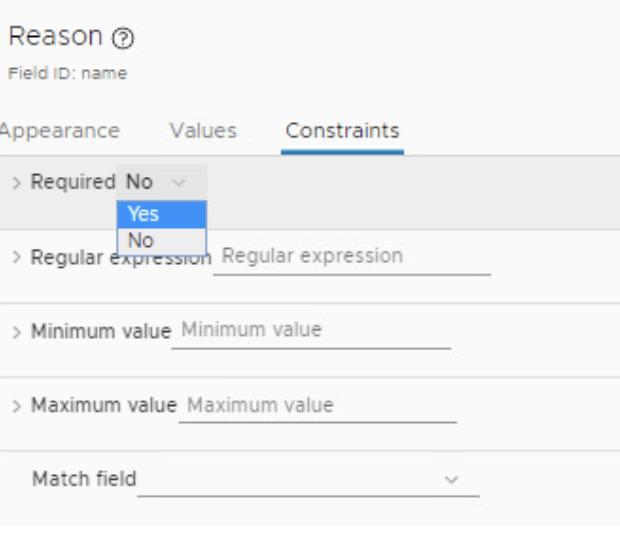Screen dimensions: 620x558
Task: Open the Values tab
Action: (203, 131)
